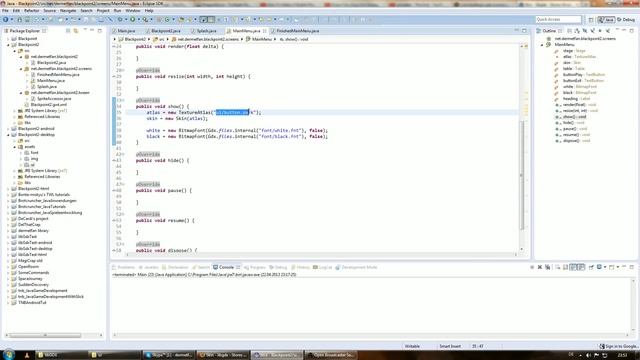The width and height of the screenshot is (640, 360).
Task: Select FinishedMainMenu.java in Package Explorer
Action: [x=58, y=75]
